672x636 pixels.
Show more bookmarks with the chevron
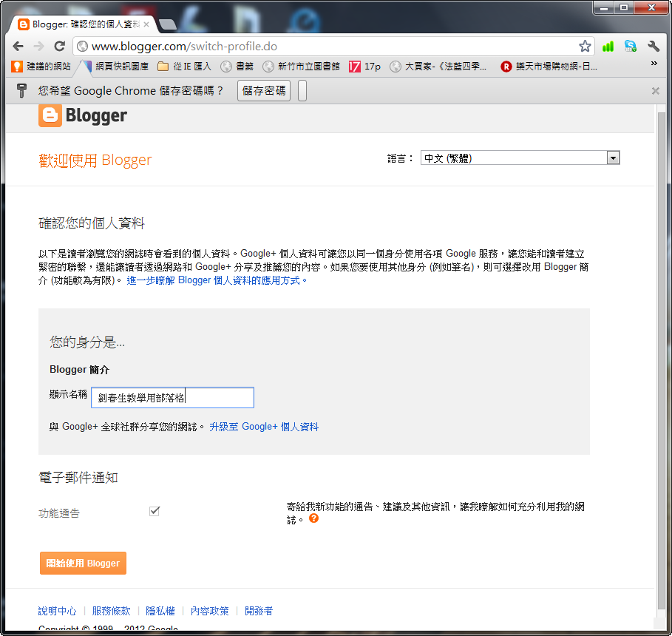[654, 64]
